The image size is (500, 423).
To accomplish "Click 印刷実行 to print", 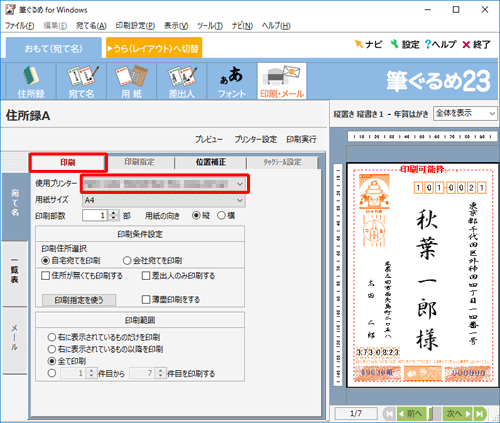I will 301,139.
